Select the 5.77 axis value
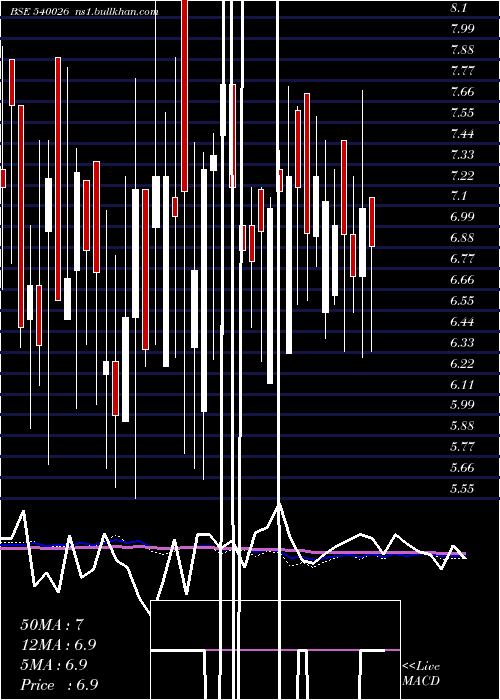Viewport: 500px width, 700px height. pos(462,447)
